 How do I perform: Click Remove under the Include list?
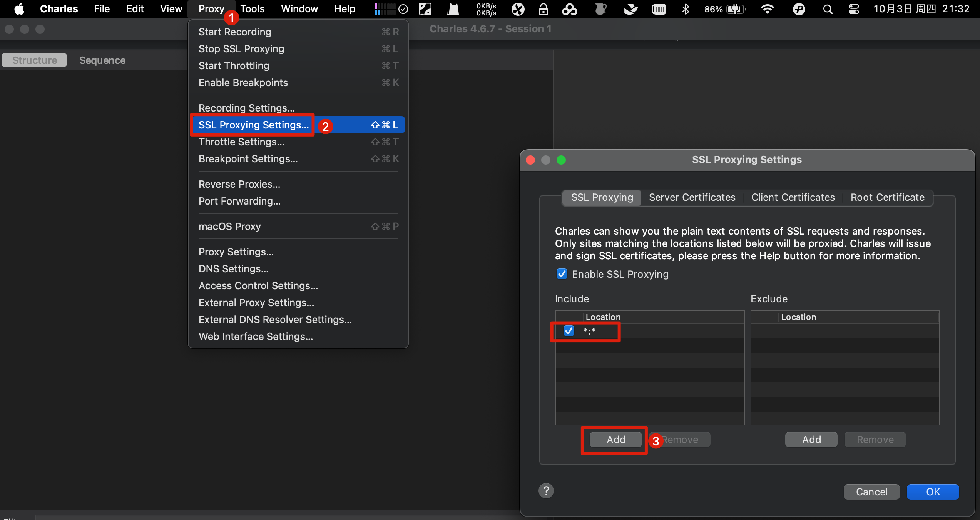[680, 440]
